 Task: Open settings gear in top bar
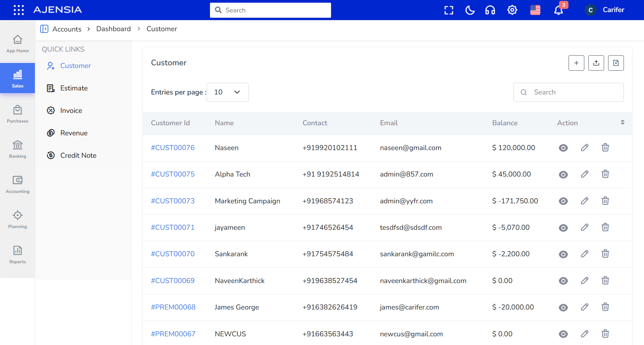[512, 10]
